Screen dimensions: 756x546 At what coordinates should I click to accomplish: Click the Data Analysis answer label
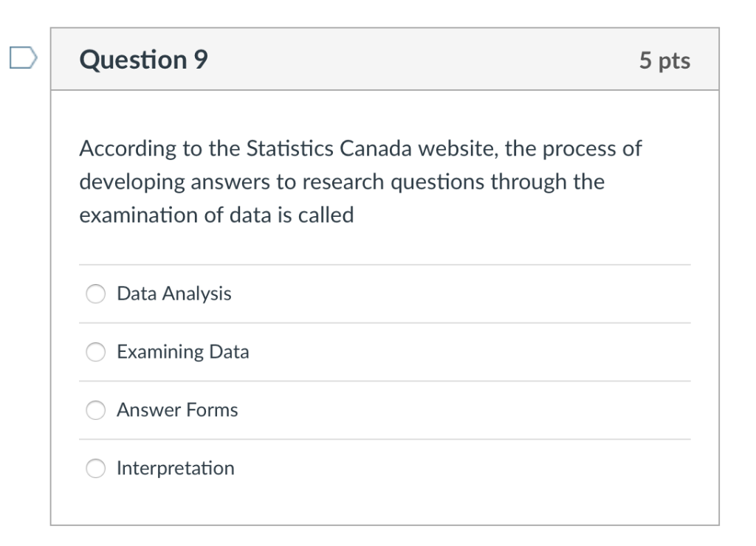[173, 293]
